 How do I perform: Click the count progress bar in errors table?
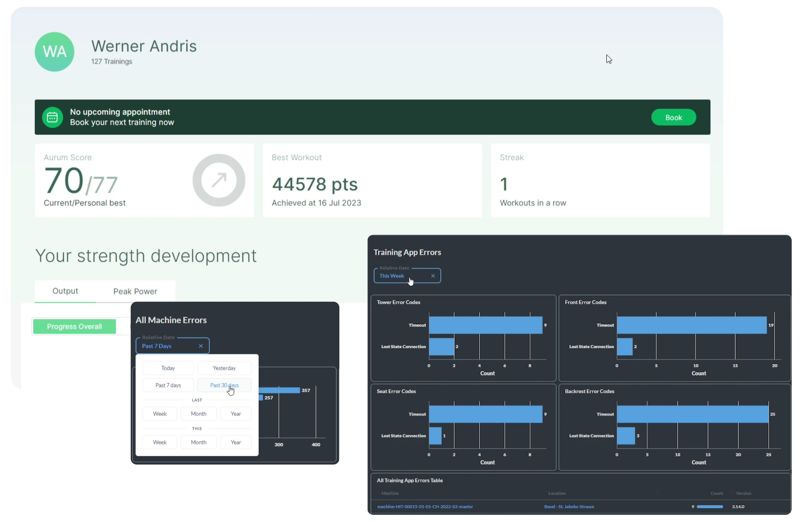point(710,506)
